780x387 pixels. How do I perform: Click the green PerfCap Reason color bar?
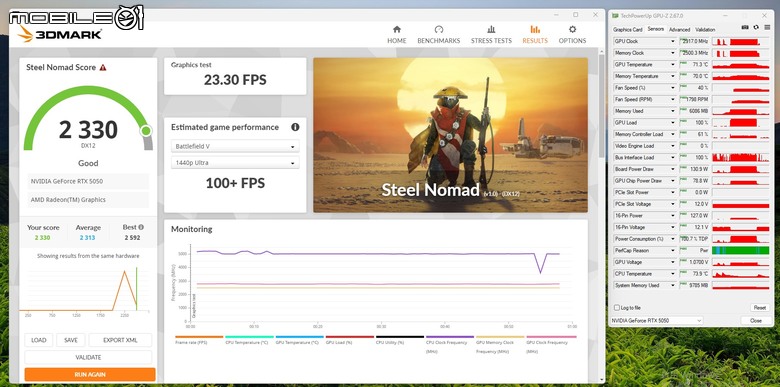tap(740, 250)
